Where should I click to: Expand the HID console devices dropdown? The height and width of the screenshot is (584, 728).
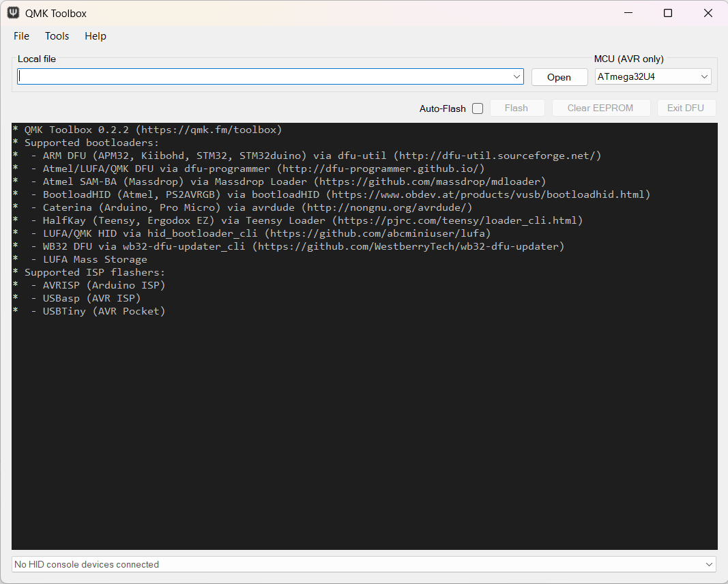tap(364, 564)
